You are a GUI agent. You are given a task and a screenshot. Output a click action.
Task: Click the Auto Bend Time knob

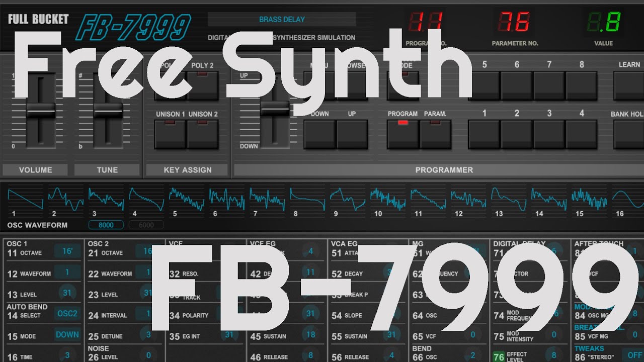click(67, 355)
